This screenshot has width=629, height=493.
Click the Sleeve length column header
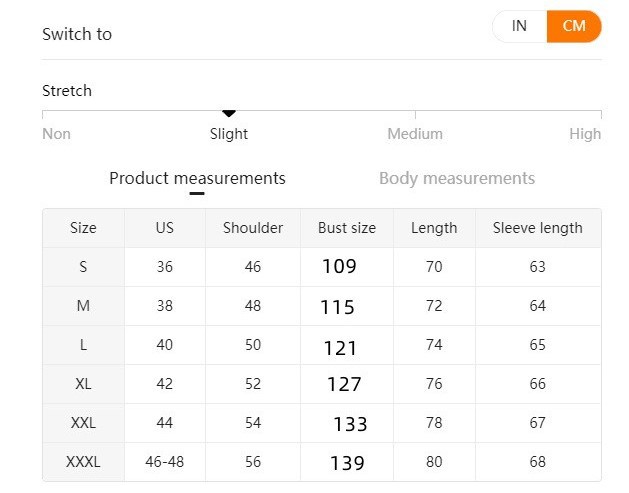pyautogui.click(x=538, y=228)
